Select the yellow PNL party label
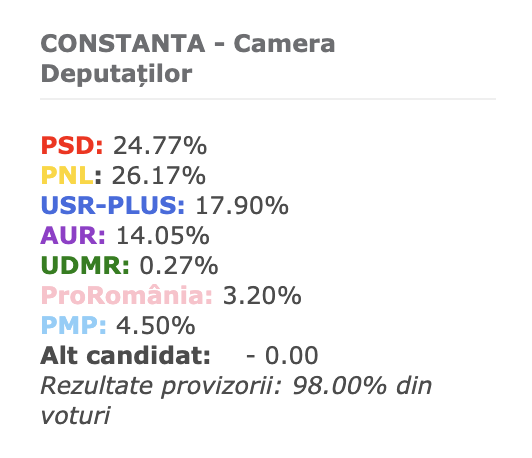The width and height of the screenshot is (532, 458). pos(67,175)
